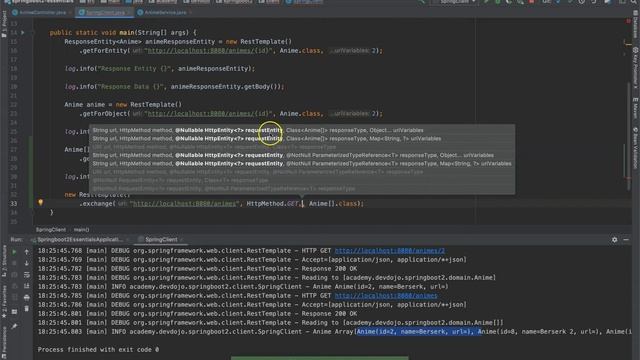Run main method from line 14 gutter arrow

point(22,33)
